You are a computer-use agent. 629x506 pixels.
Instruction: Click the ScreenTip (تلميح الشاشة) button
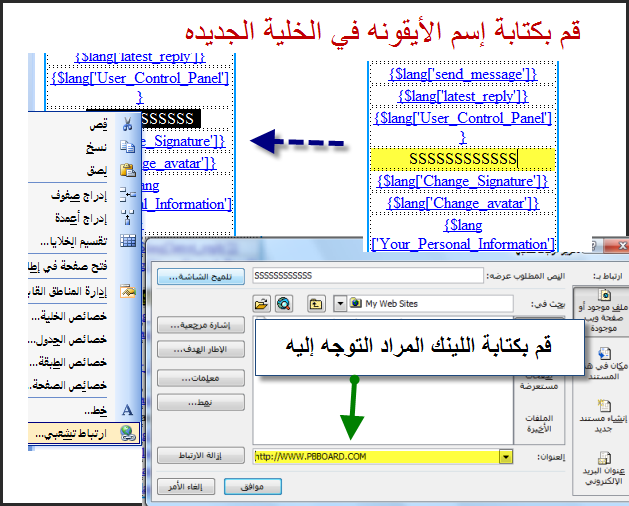(x=192, y=275)
